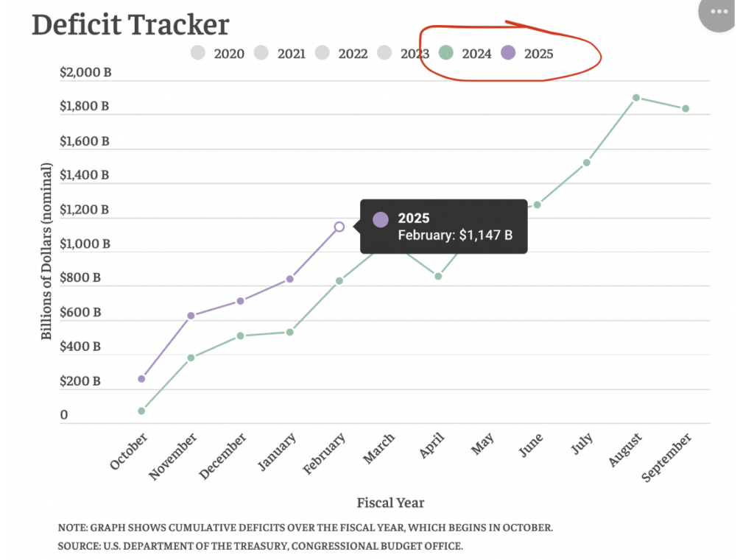Select the 2024 September data point

tap(686, 108)
